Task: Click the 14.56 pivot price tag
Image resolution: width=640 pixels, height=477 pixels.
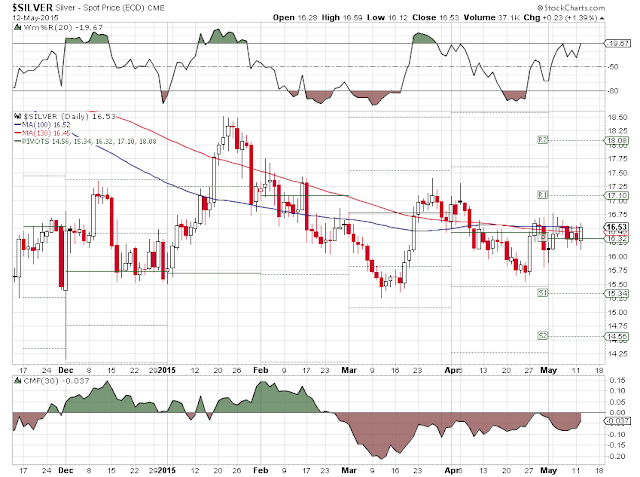Action: [618, 337]
